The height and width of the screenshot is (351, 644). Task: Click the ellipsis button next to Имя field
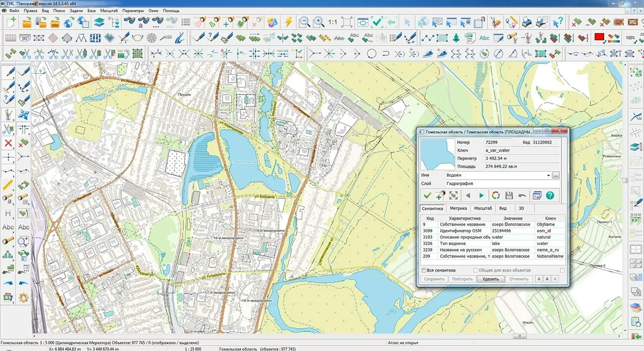click(556, 175)
